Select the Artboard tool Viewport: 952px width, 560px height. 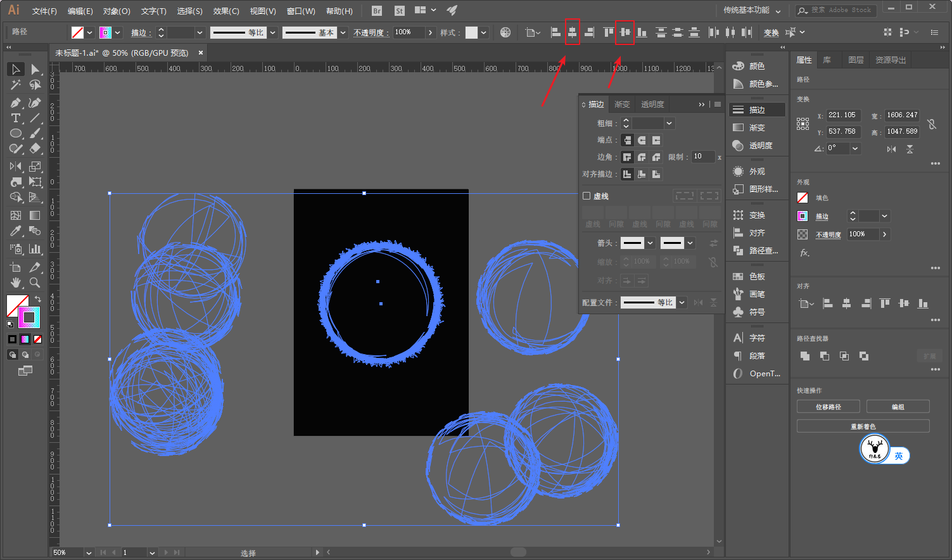(16, 267)
